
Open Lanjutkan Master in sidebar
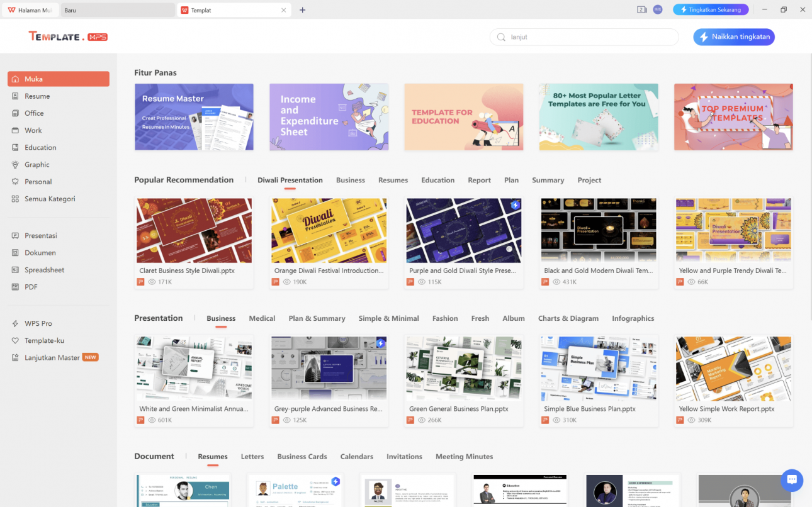[52, 357]
